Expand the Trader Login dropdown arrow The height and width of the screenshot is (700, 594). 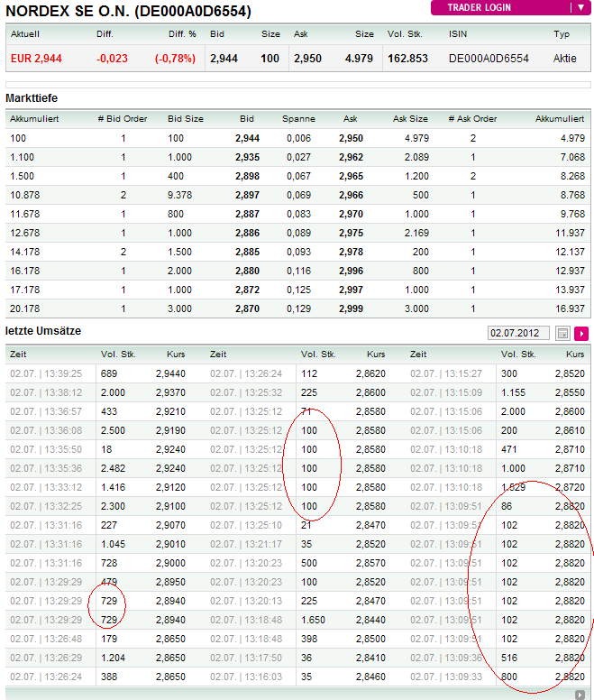tap(581, 7)
